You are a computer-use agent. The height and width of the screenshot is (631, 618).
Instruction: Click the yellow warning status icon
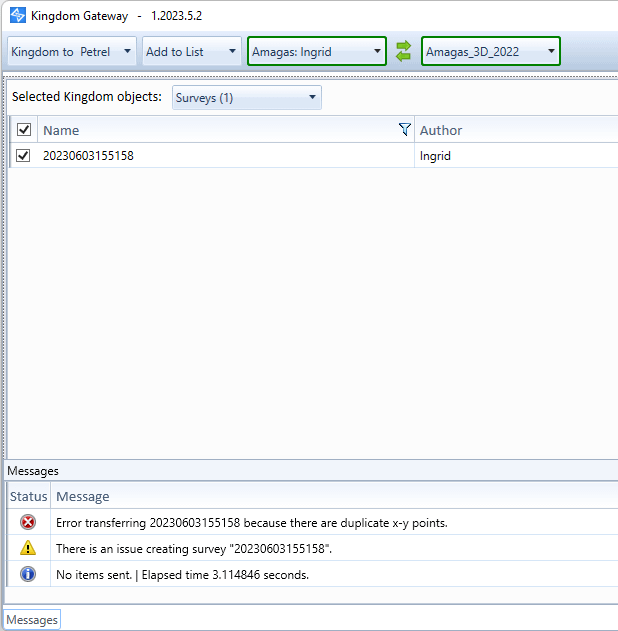[28, 548]
